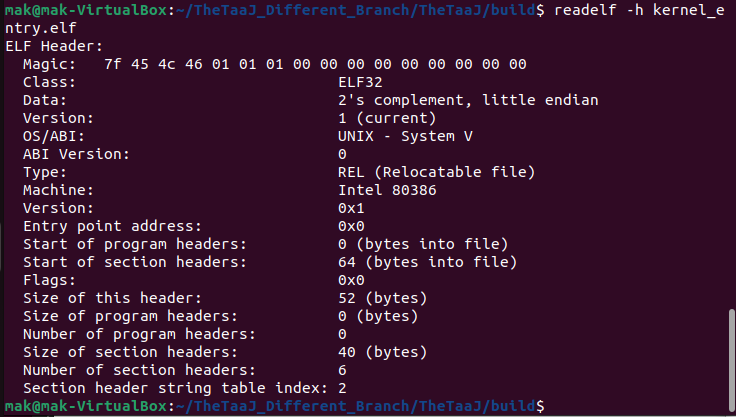Click the Number of program headers label
Viewport: 736px width, 417px height.
tap(139, 334)
